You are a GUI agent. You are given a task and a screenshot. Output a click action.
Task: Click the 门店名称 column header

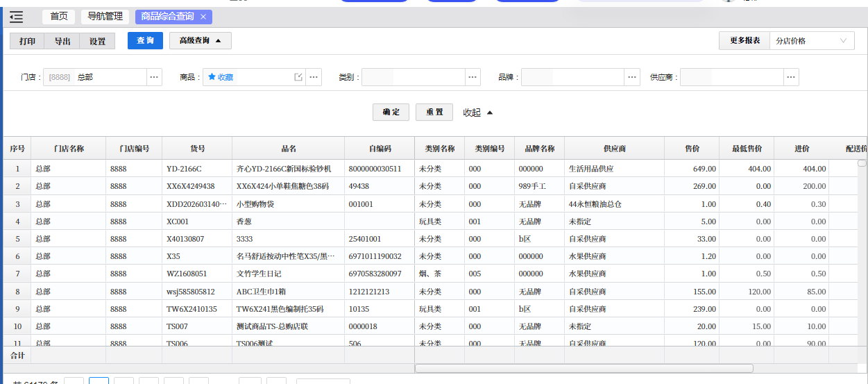(69, 149)
